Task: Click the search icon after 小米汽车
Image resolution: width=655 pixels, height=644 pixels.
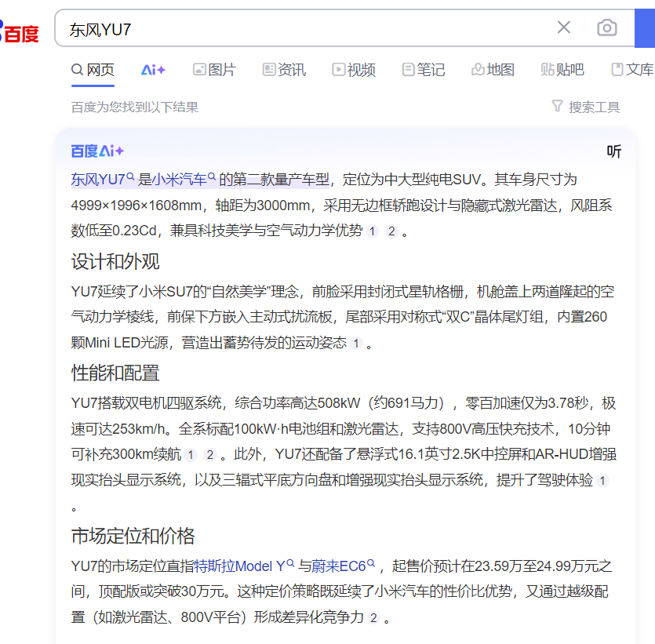Action: point(212,176)
